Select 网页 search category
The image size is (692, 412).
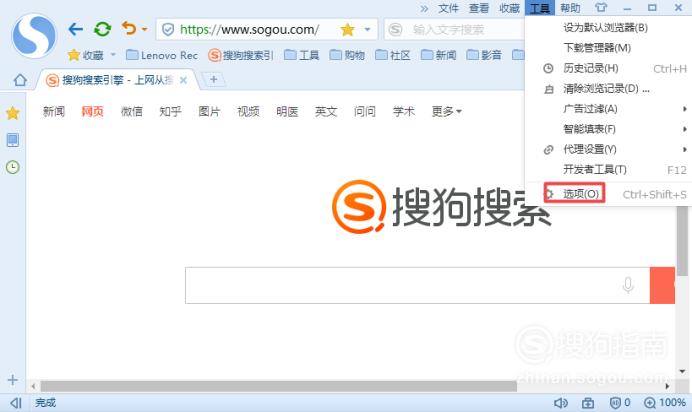pos(93,112)
